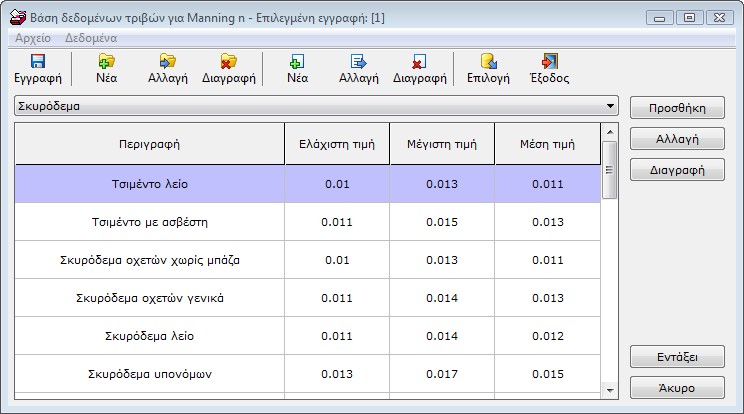Open the Δεδομένα menu
This screenshot has height=414, width=744.
tap(91, 37)
